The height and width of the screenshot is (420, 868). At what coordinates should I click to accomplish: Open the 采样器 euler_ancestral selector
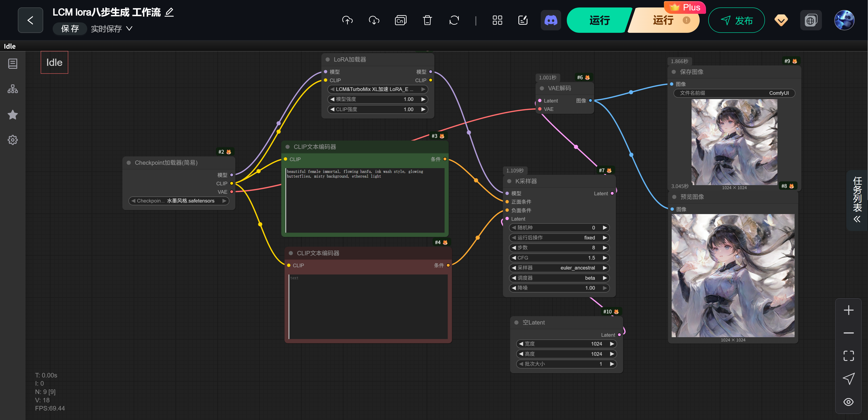(559, 268)
